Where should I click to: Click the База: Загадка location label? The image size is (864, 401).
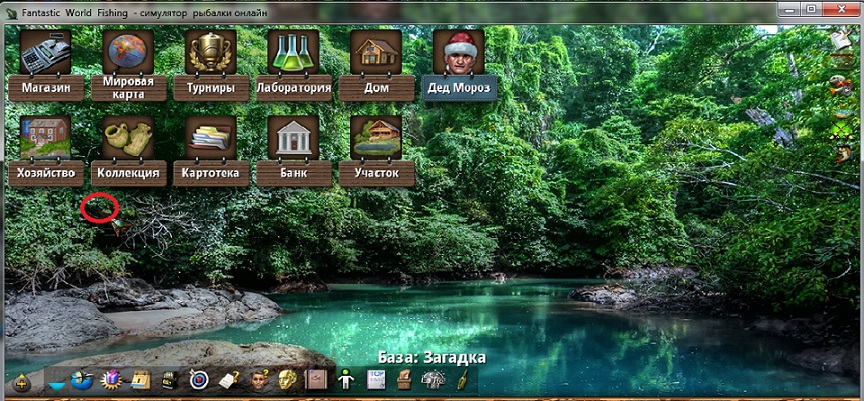tap(431, 357)
